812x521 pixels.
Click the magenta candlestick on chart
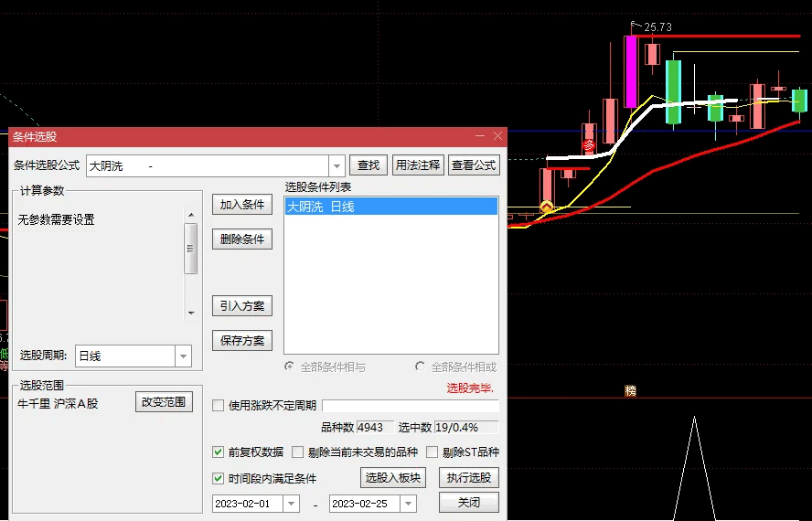[631, 71]
